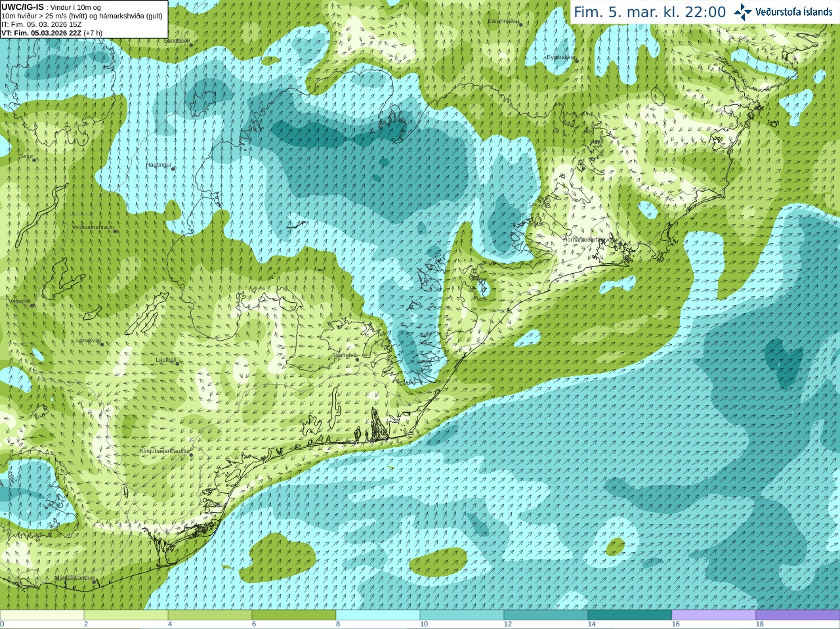Click the Eyjabakkar station label

[x=560, y=57]
